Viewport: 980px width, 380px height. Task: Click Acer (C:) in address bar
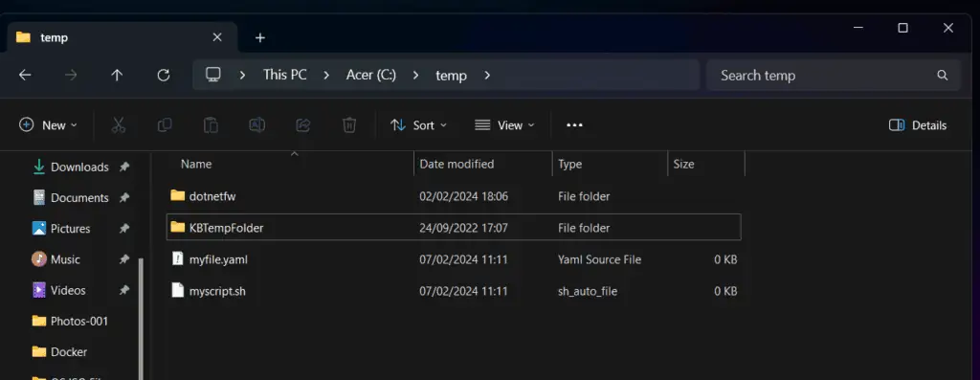(371, 75)
